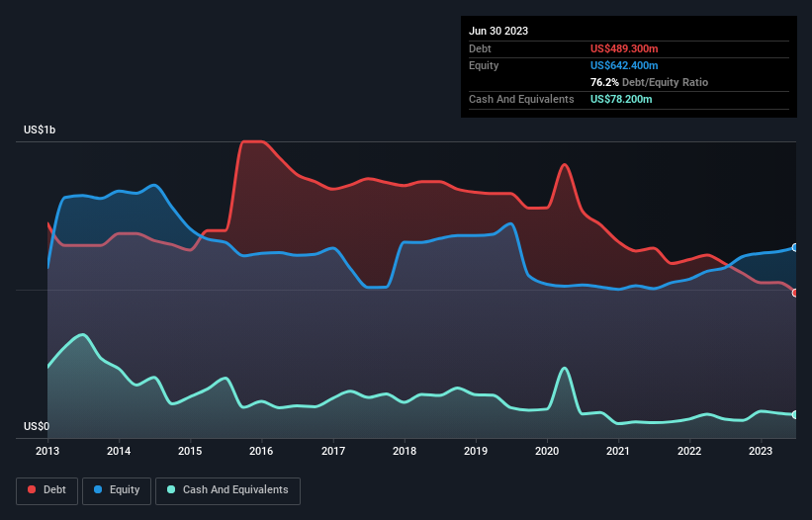Click the 2015 x-axis label
This screenshot has height=520, width=812.
tap(190, 451)
